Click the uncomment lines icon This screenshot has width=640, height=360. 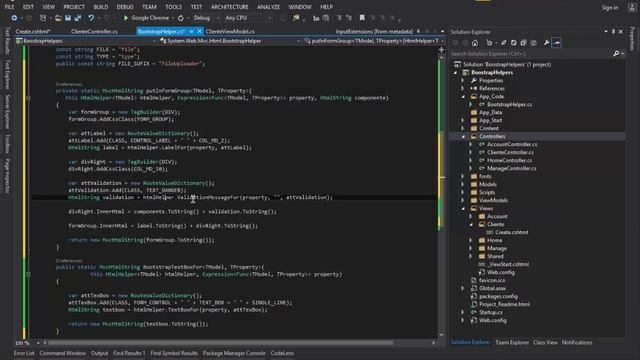(349, 18)
